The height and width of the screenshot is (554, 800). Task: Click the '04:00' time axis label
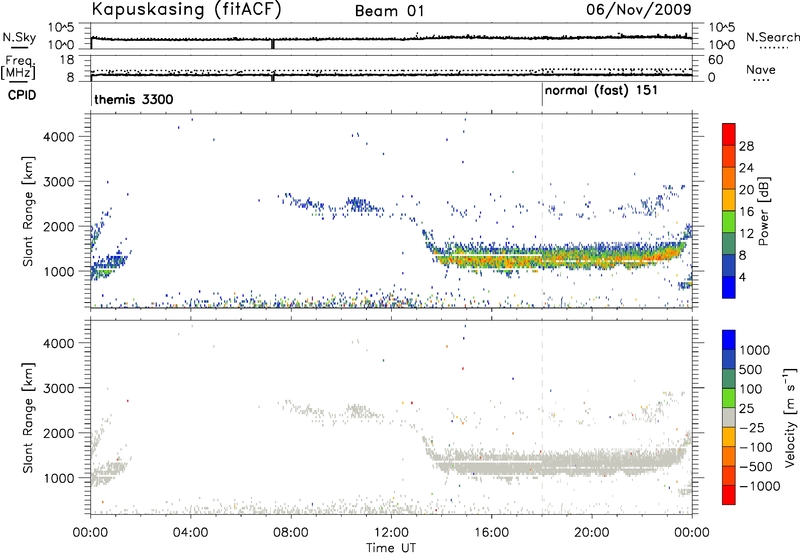coord(190,533)
